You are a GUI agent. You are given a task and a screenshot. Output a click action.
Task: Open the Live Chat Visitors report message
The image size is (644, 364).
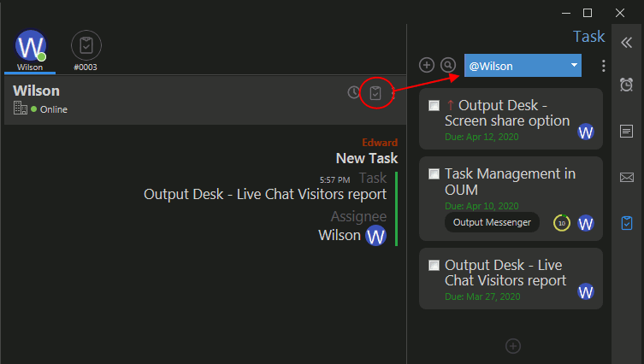click(x=265, y=195)
